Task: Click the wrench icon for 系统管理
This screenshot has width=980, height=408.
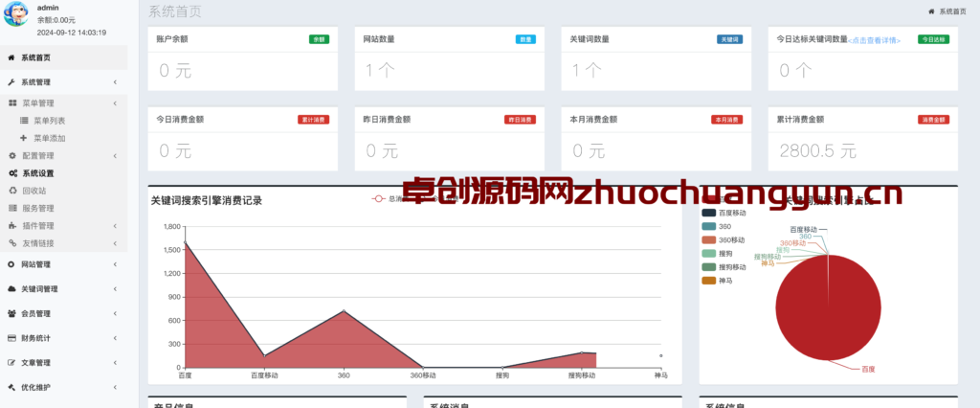Action: tap(11, 82)
